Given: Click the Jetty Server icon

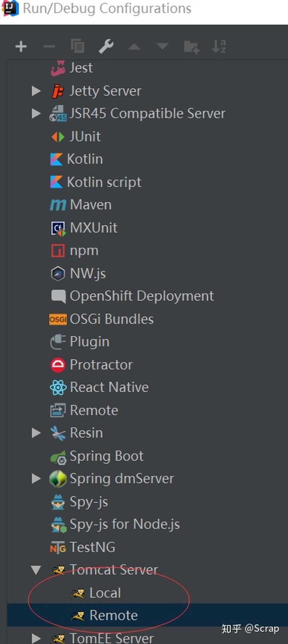Looking at the screenshot, I should pyautogui.click(x=58, y=91).
